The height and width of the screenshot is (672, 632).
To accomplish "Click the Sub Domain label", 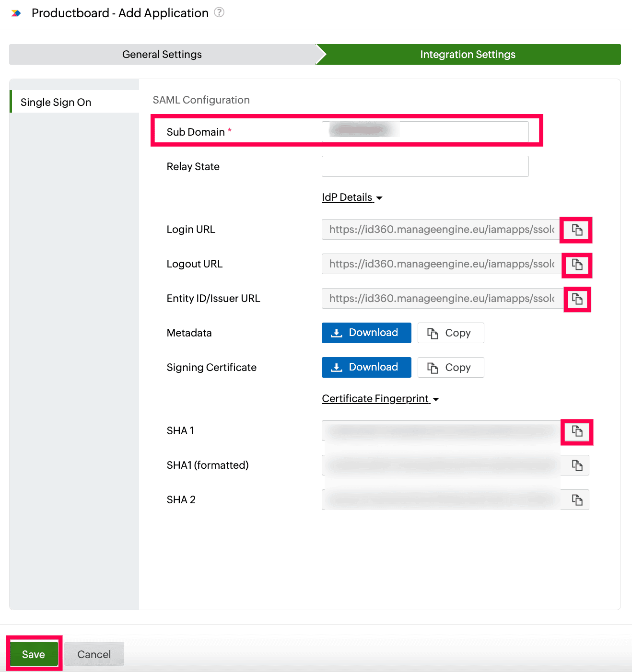I will pyautogui.click(x=196, y=132).
